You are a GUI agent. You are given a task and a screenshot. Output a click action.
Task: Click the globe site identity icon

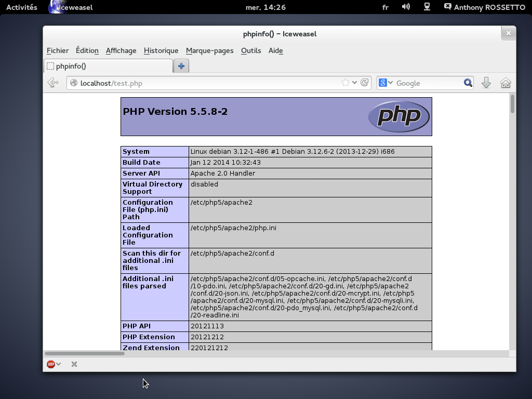pyautogui.click(x=74, y=83)
